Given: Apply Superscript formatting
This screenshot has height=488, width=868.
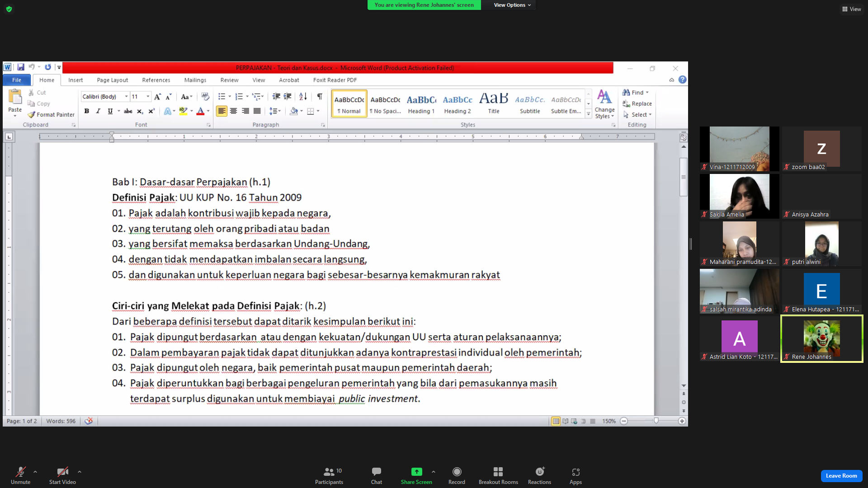Looking at the screenshot, I should tap(151, 111).
